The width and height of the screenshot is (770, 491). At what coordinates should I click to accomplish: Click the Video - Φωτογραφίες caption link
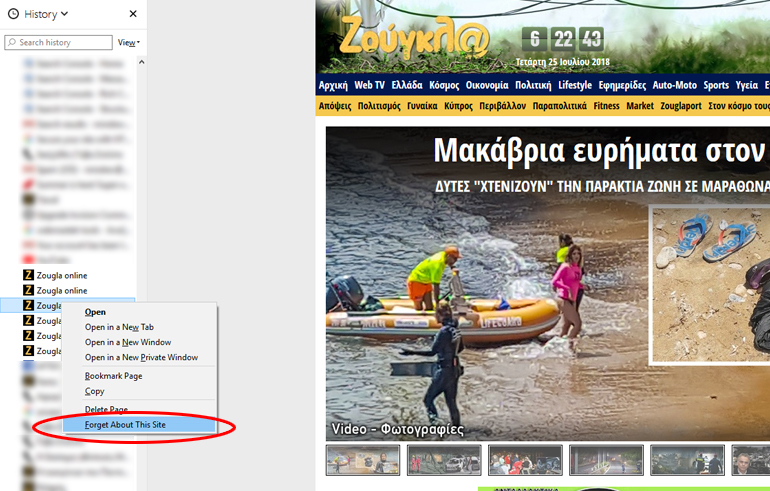click(397, 429)
